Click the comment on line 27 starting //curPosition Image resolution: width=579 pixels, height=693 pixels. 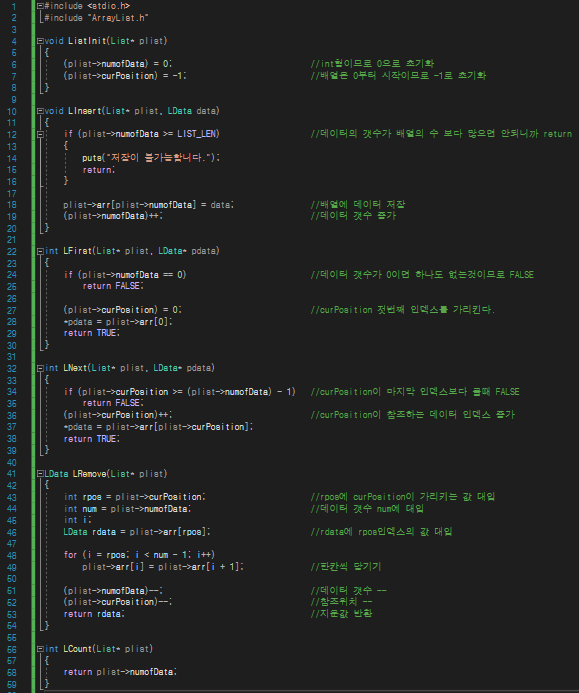(x=403, y=309)
